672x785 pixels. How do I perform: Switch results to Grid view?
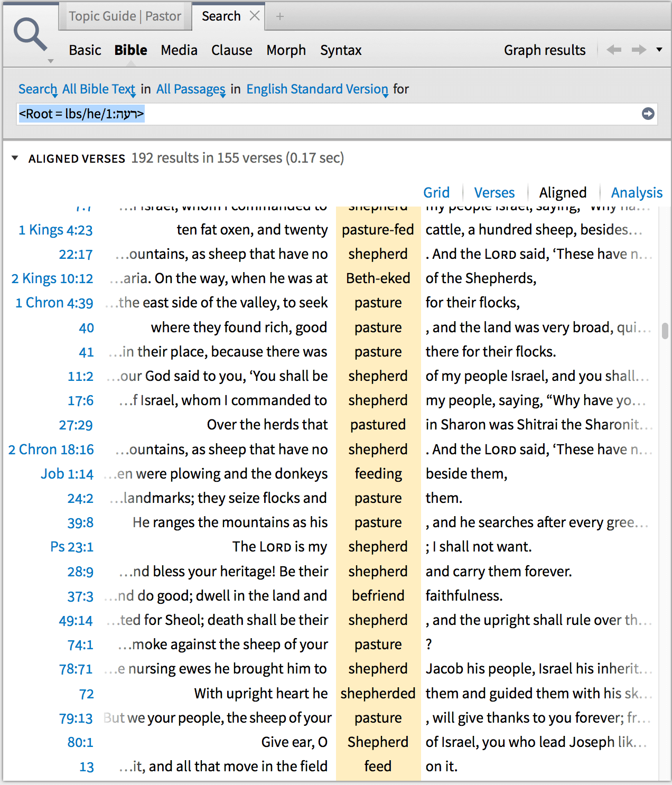pos(436,192)
